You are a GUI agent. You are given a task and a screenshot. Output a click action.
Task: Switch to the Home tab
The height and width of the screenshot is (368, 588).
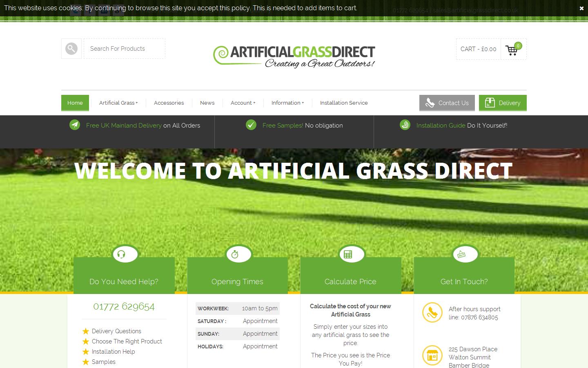coord(75,103)
